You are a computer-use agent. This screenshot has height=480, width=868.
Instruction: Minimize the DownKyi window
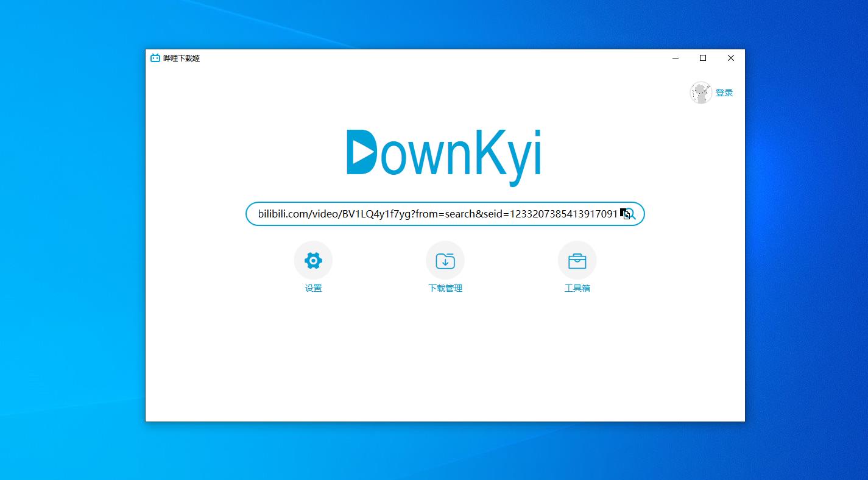coord(676,58)
